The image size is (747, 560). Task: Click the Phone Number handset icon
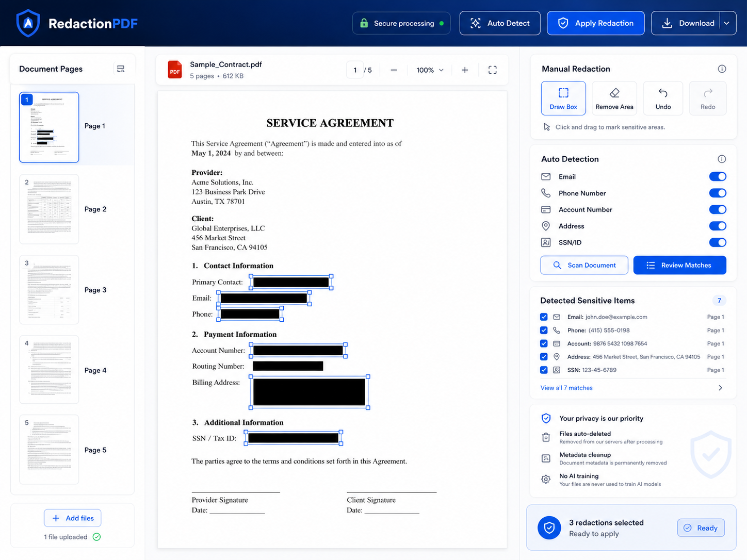click(546, 193)
